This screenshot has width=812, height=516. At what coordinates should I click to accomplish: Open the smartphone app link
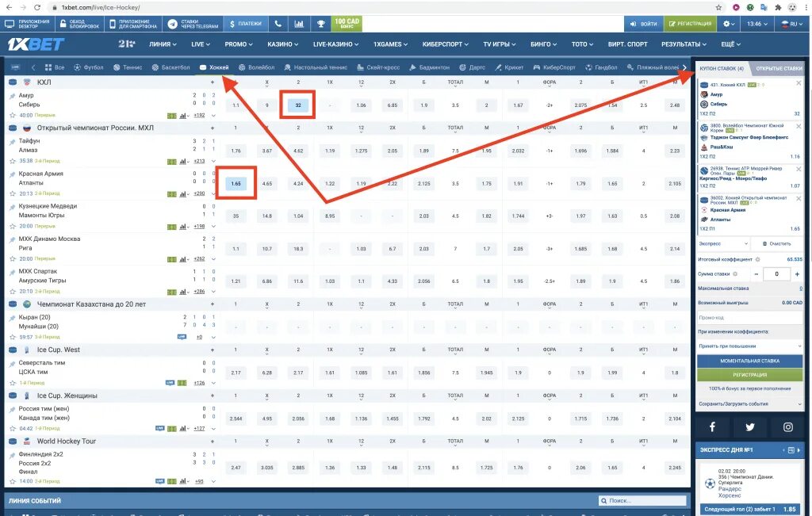[x=133, y=24]
